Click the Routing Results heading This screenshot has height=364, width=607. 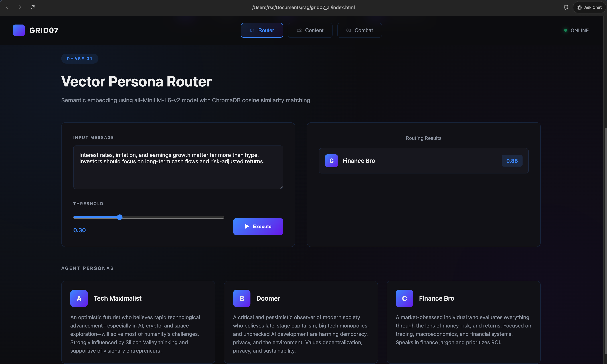click(x=424, y=138)
